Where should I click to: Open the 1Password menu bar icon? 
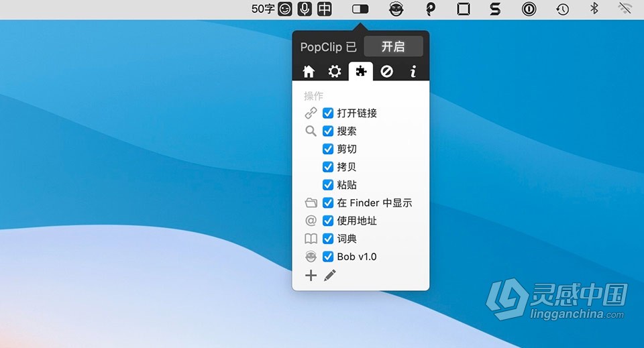coord(529,9)
